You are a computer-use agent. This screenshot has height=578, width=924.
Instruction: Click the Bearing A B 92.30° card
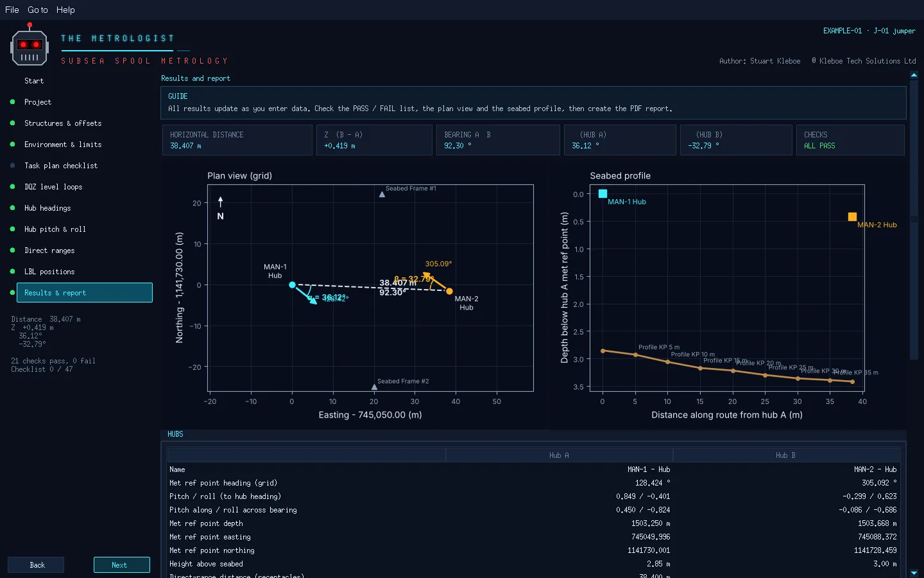(x=498, y=140)
